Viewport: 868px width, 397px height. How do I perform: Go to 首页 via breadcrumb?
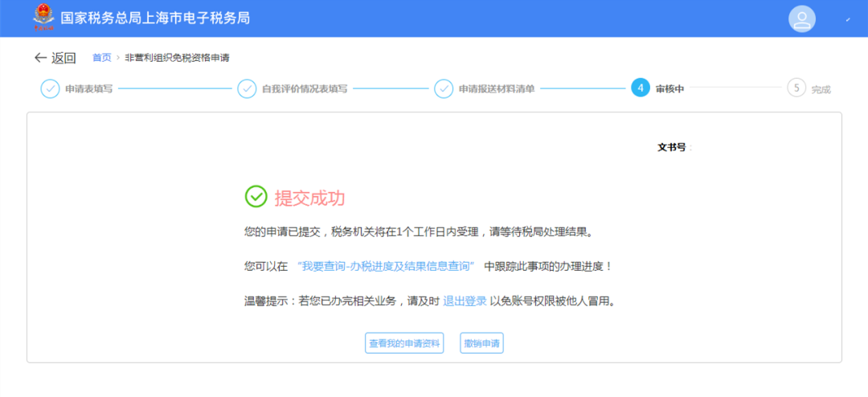(x=101, y=58)
